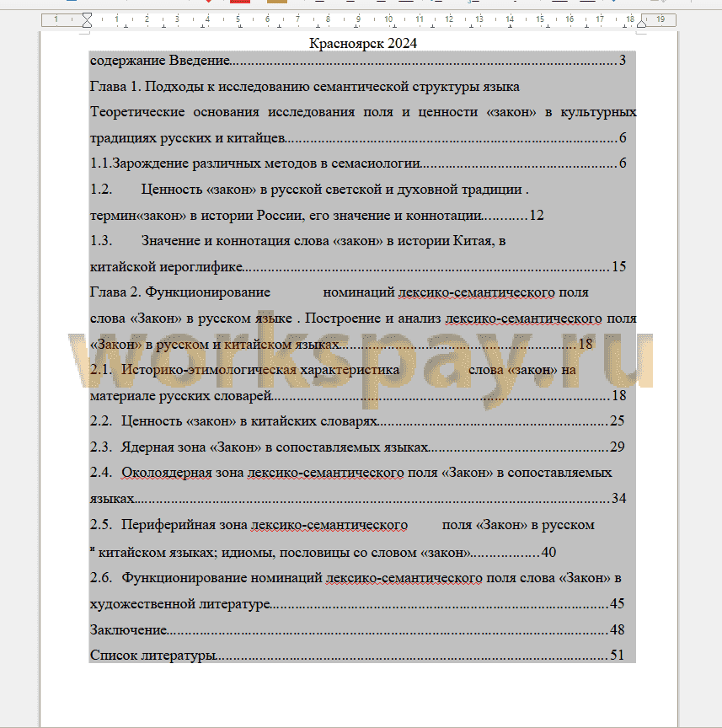Click page number 12 in contents
The image size is (722, 728).
click(537, 216)
